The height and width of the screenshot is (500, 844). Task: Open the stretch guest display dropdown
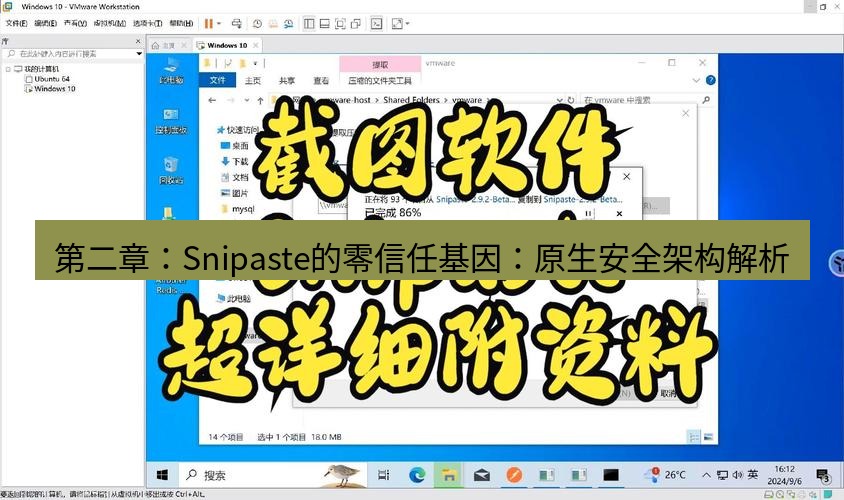(407, 24)
